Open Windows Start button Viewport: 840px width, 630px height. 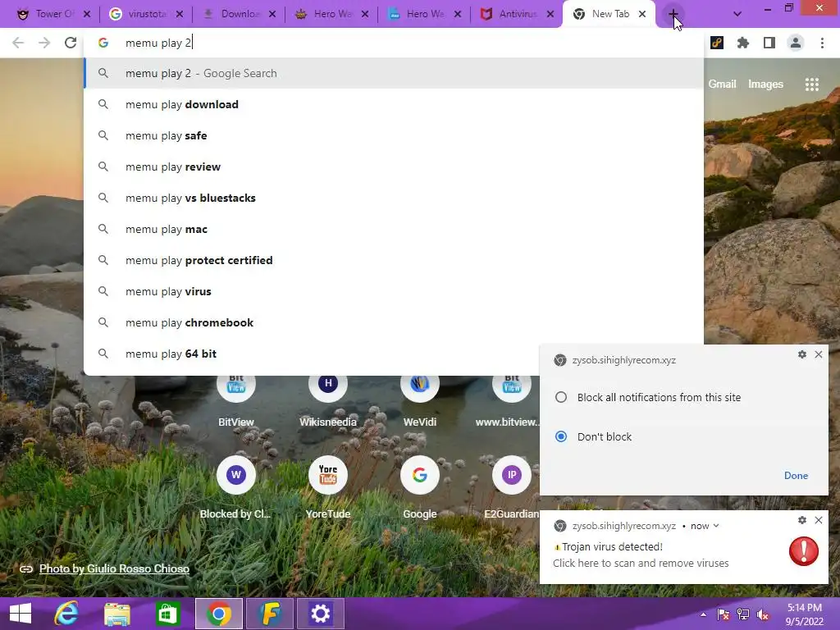click(x=21, y=614)
